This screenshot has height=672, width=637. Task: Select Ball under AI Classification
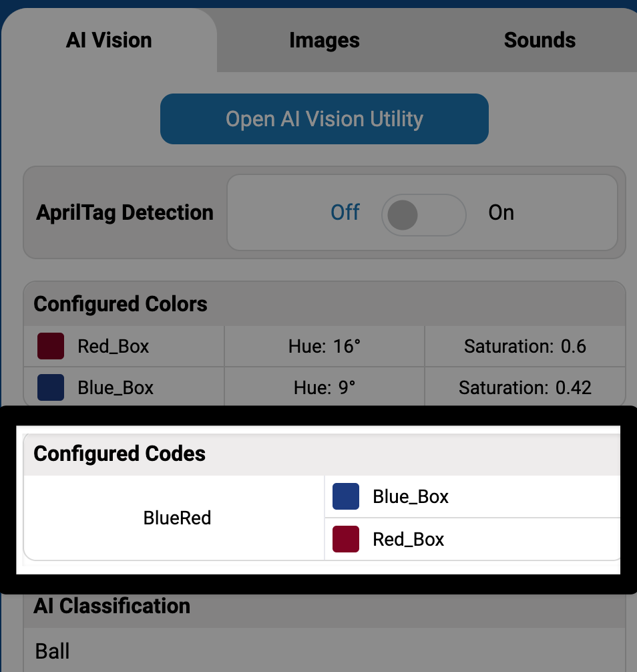(x=52, y=651)
